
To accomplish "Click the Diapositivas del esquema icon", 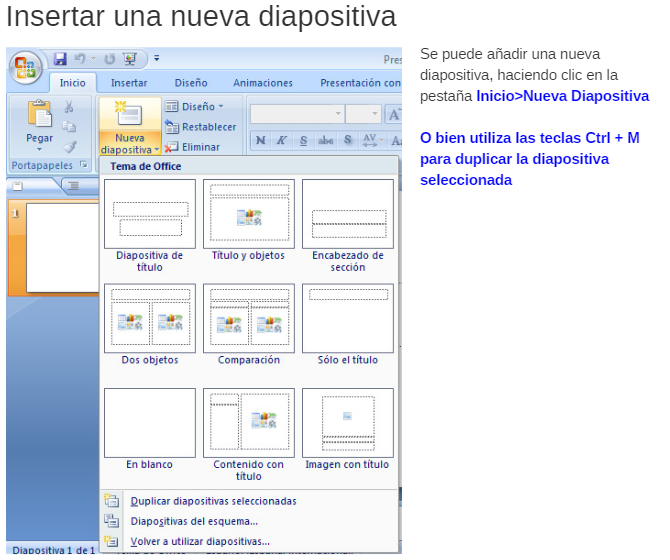I will tap(112, 521).
